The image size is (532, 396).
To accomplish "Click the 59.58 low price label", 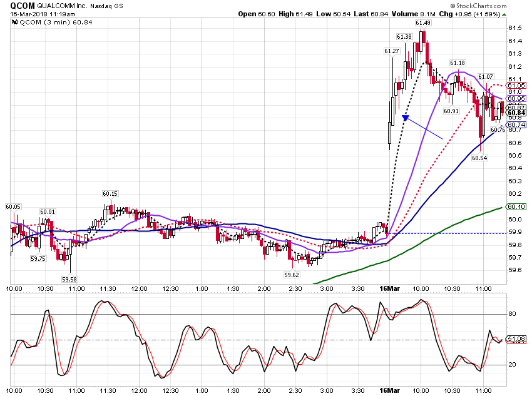I will (69, 280).
